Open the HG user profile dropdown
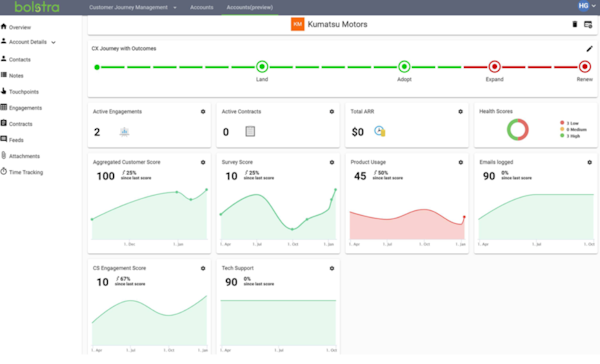 [x=587, y=6]
